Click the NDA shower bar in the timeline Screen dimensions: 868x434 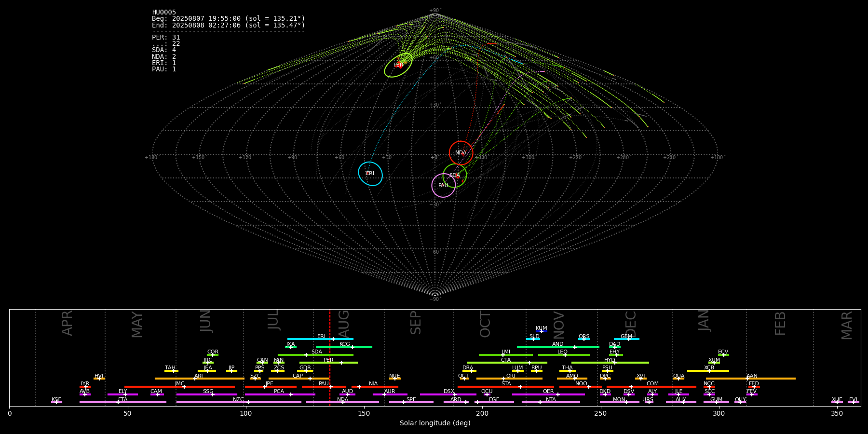342,402
